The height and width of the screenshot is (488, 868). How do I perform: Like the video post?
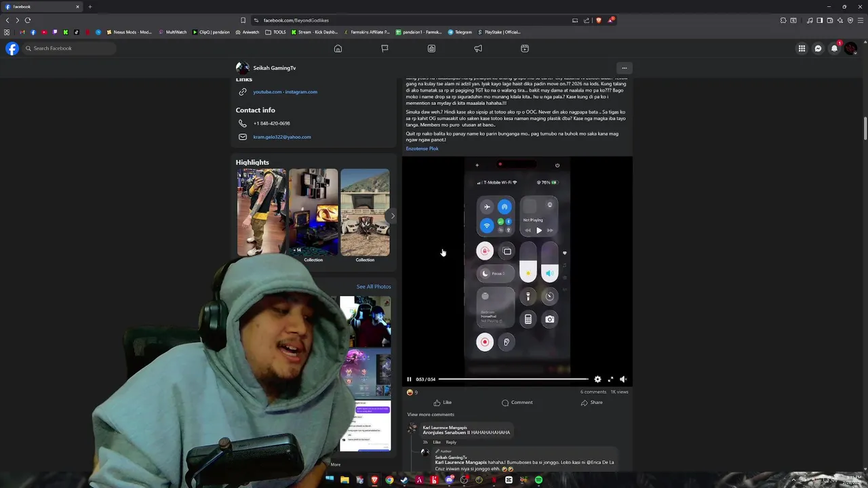click(x=443, y=403)
